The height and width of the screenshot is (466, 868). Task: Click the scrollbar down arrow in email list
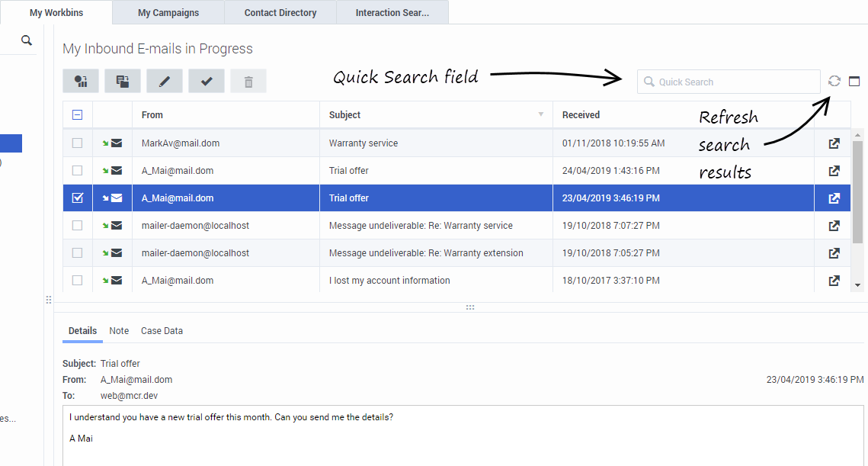[857, 284]
